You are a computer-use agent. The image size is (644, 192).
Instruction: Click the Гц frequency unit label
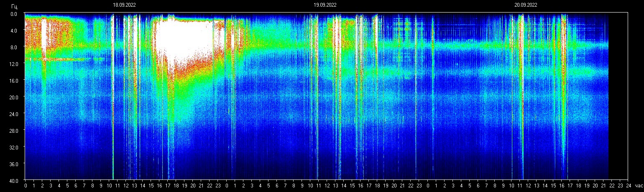click(15, 6)
